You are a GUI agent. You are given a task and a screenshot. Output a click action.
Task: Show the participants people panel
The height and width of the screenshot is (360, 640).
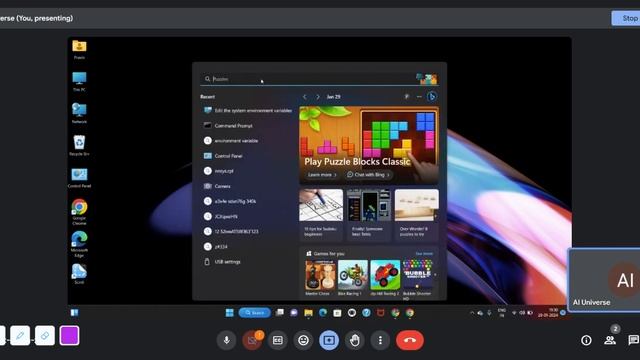click(610, 340)
